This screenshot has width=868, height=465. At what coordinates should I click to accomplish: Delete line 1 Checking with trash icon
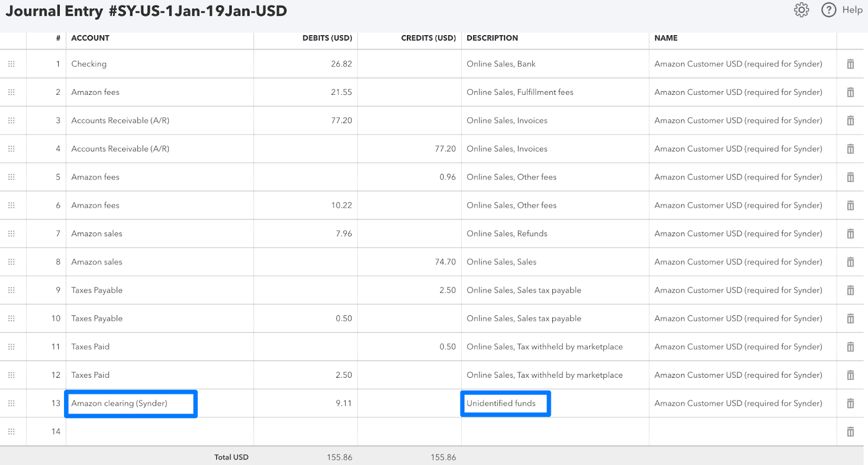(850, 64)
